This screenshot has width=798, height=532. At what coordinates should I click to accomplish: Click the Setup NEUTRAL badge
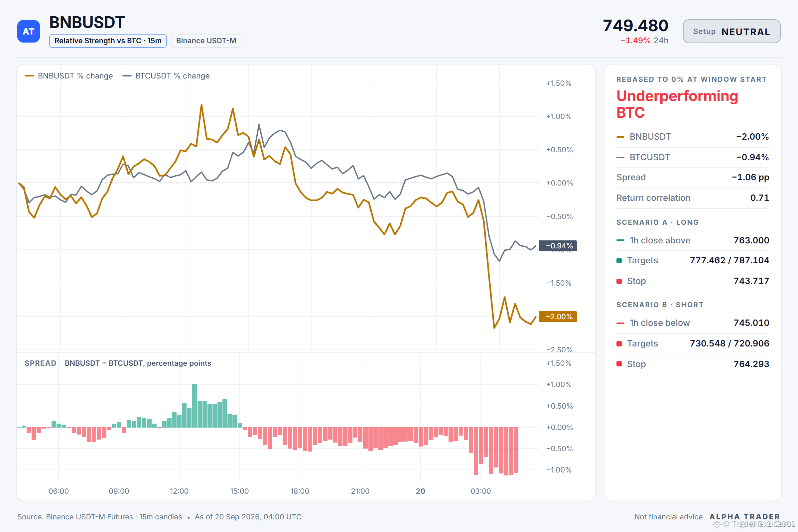coord(731,31)
